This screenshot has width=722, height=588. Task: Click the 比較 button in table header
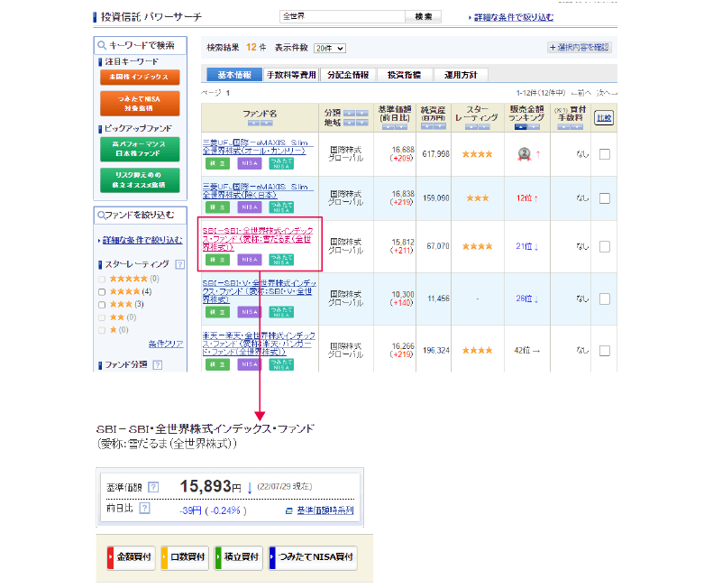point(604,118)
